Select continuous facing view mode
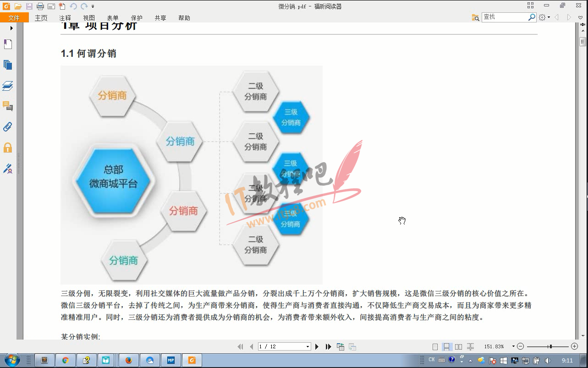588x368 pixels. [470, 347]
